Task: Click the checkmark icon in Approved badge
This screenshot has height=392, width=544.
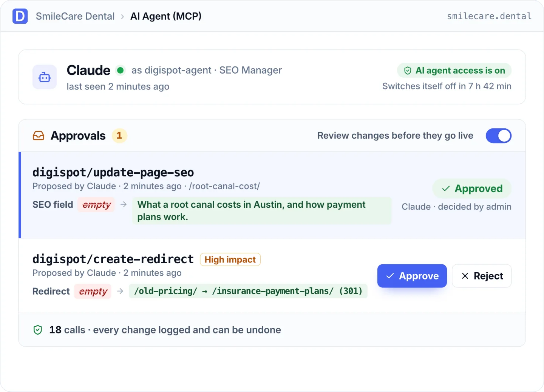Action: (x=446, y=188)
